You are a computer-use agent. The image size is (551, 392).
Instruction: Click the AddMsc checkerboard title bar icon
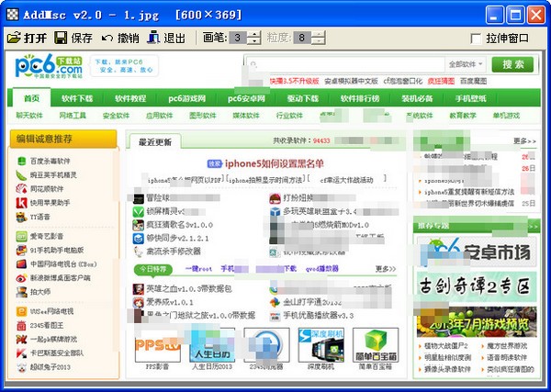[x=13, y=15]
